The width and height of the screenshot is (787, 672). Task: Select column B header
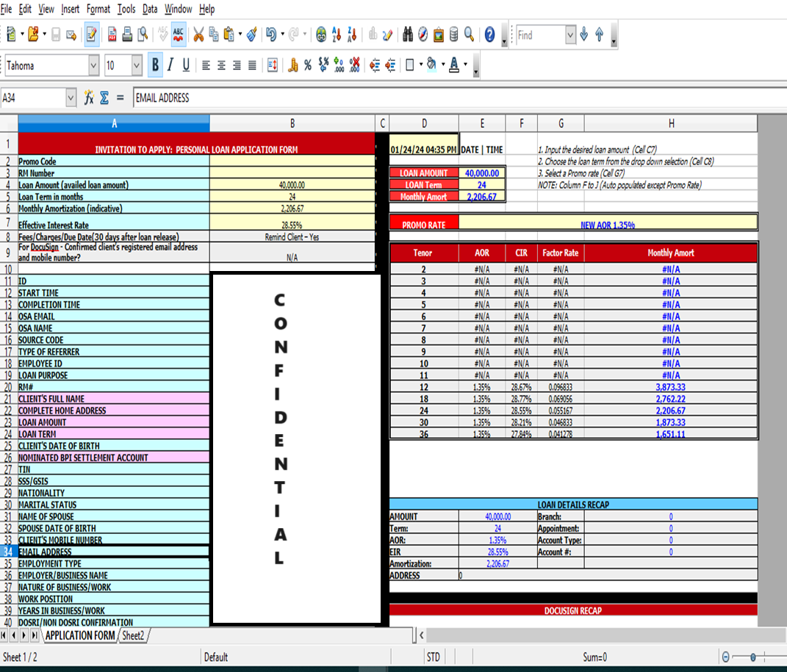[x=292, y=123]
